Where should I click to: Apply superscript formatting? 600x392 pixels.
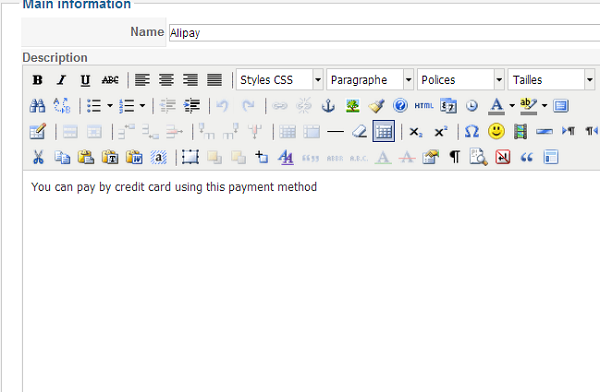click(441, 132)
